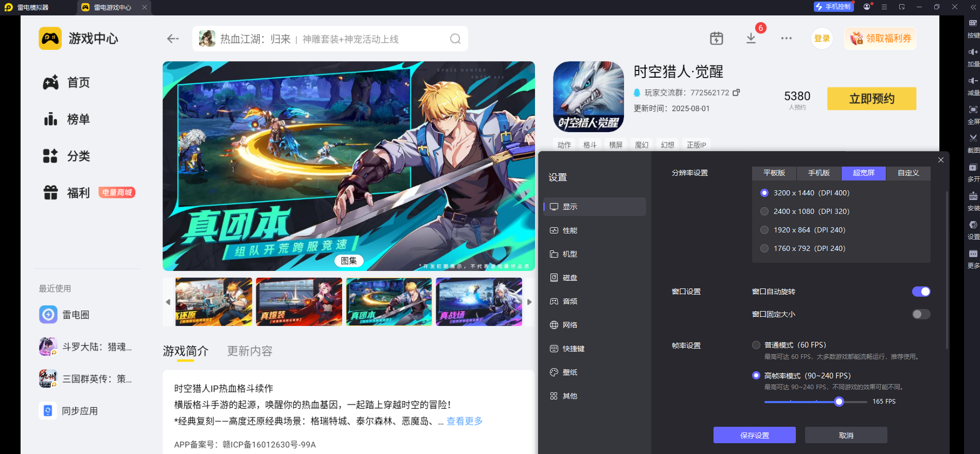The width and height of the screenshot is (980, 454).
Task: Copy the player group number 772562172
Action: point(736,93)
